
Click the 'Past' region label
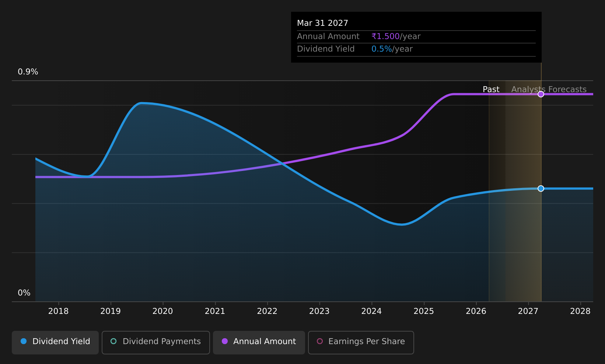click(x=491, y=90)
